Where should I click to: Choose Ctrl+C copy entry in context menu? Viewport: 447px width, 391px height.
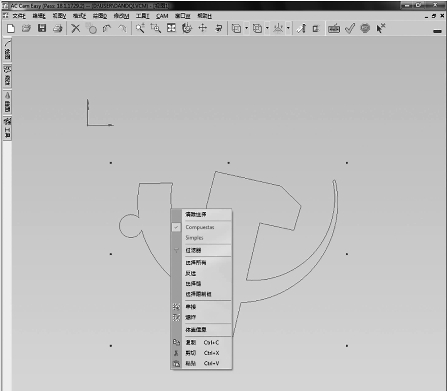201,342
